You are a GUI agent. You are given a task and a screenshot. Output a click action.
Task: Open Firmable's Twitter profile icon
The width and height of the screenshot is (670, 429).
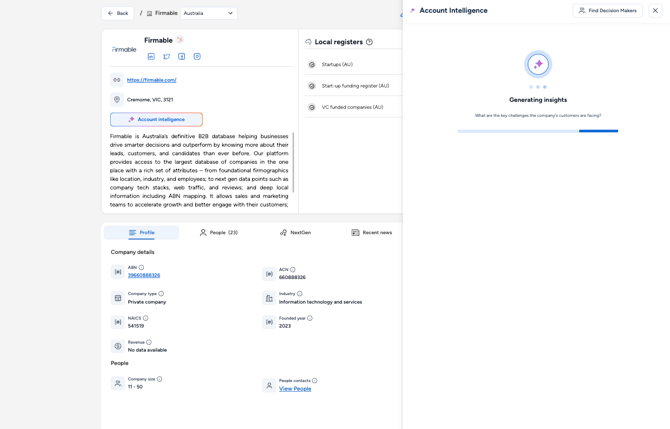click(x=166, y=57)
